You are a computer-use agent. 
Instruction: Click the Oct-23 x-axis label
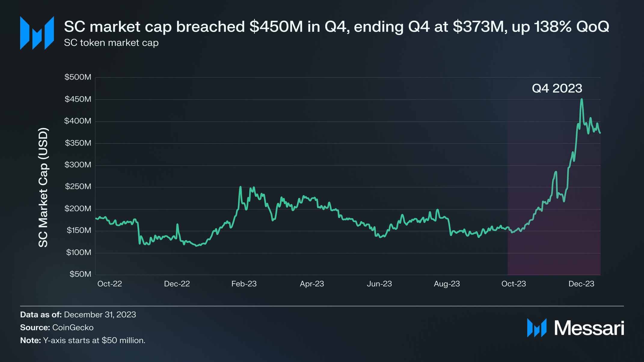point(514,284)
